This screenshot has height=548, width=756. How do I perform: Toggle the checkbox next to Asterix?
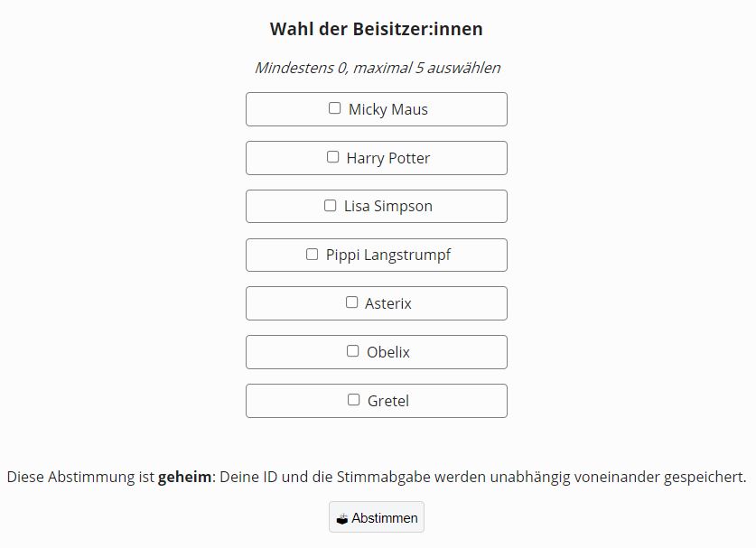352,302
